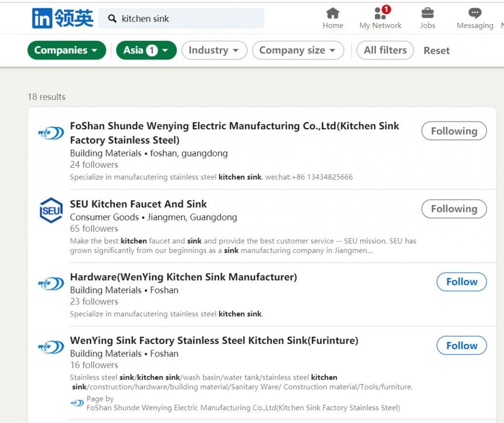Click the Hardware(WenYing Kitchen Sink Manufacturer) logo
This screenshot has height=423, width=504.
(x=51, y=283)
